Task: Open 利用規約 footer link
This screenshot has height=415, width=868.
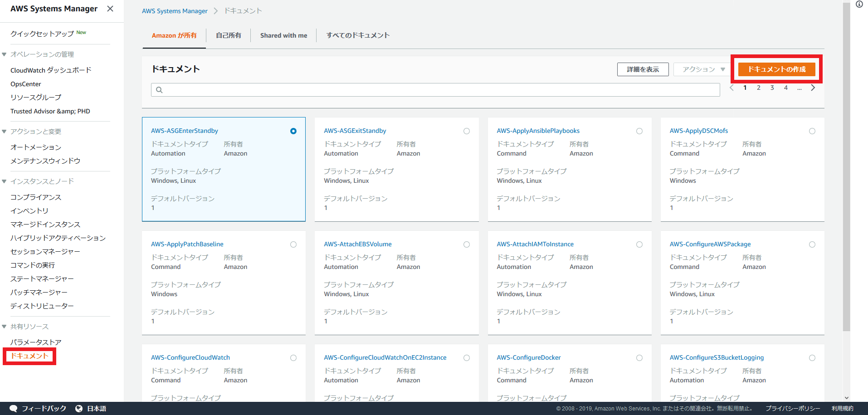Action: (x=843, y=409)
